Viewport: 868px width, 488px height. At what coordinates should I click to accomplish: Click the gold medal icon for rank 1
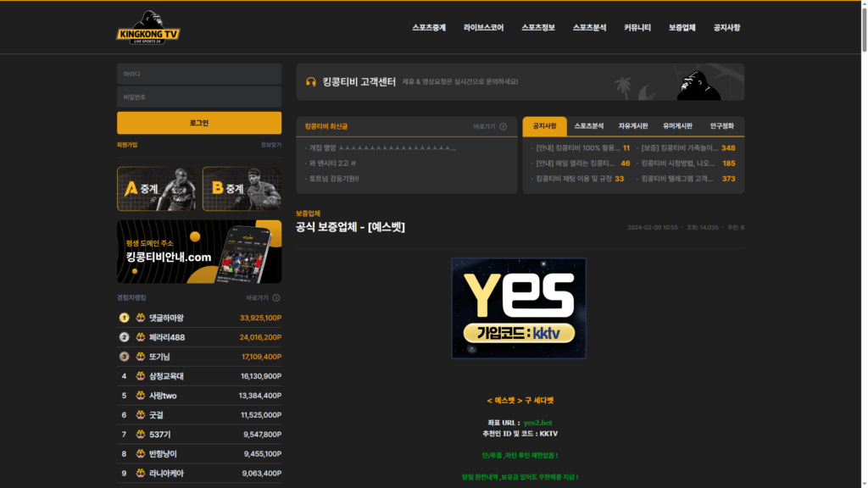[124, 318]
